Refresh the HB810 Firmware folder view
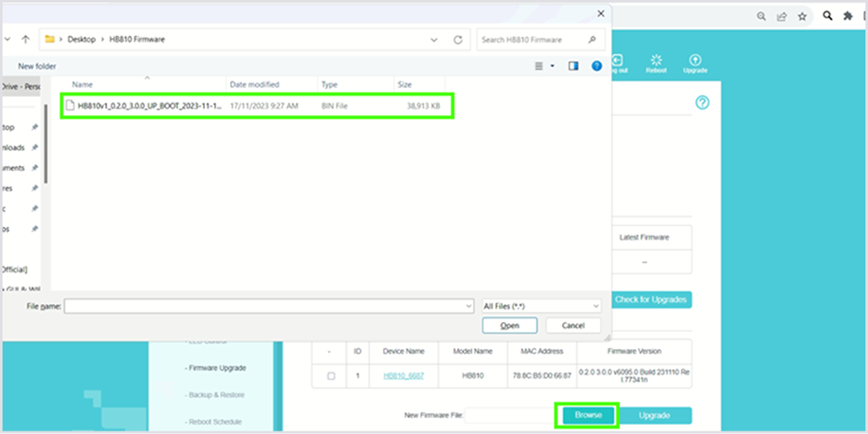The image size is (868, 434). [x=458, y=40]
